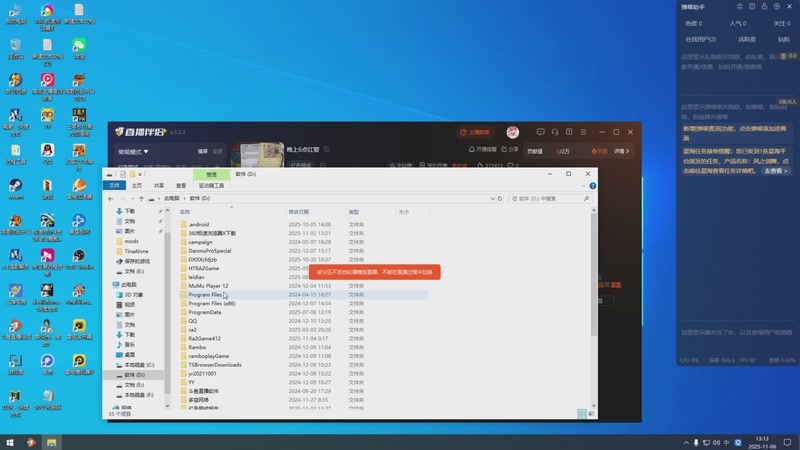Open the 360 browser desktop icon
This screenshot has height=450, width=800.
coord(47,15)
